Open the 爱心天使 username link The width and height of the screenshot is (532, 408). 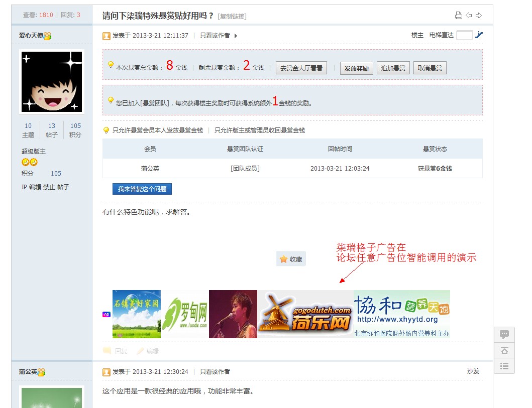pyautogui.click(x=31, y=36)
